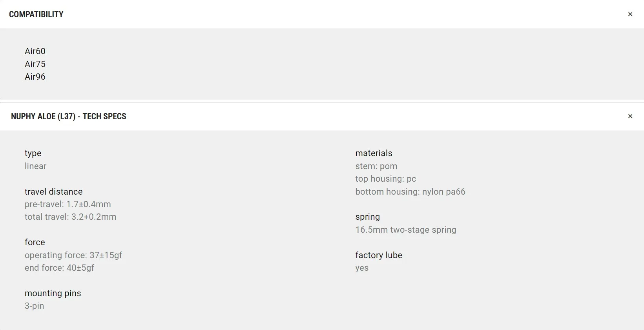This screenshot has width=644, height=330.
Task: Toggle the COMPATIBILITY accordion header
Action: point(36,15)
